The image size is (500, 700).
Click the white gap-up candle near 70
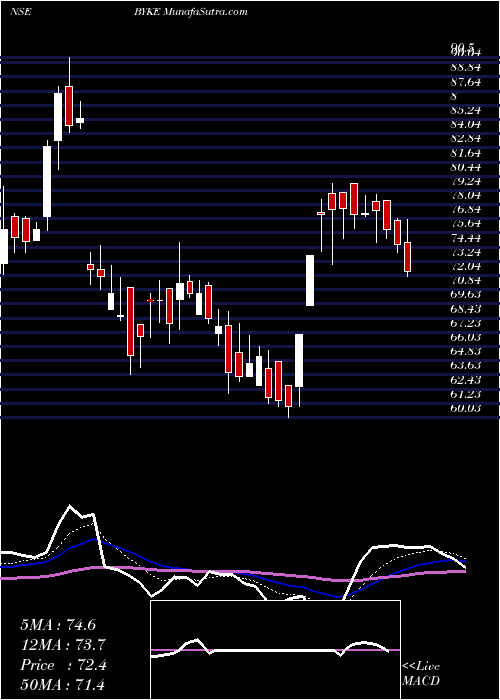[310, 280]
